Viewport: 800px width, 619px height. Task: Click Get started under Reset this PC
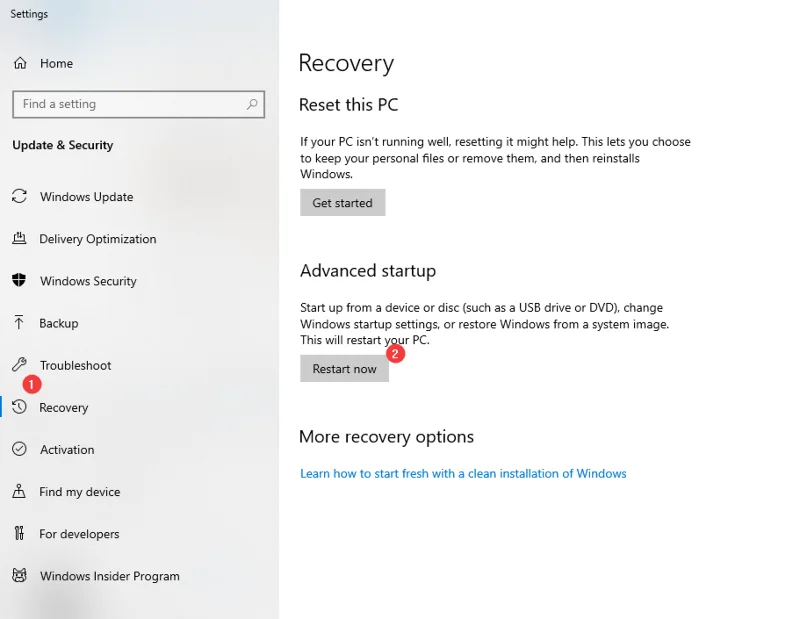pos(342,203)
